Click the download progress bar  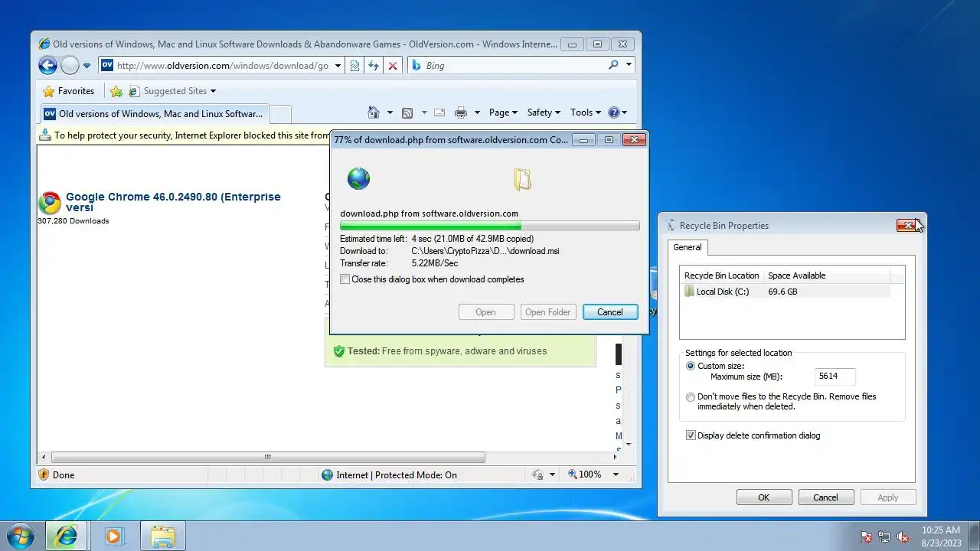pos(490,227)
